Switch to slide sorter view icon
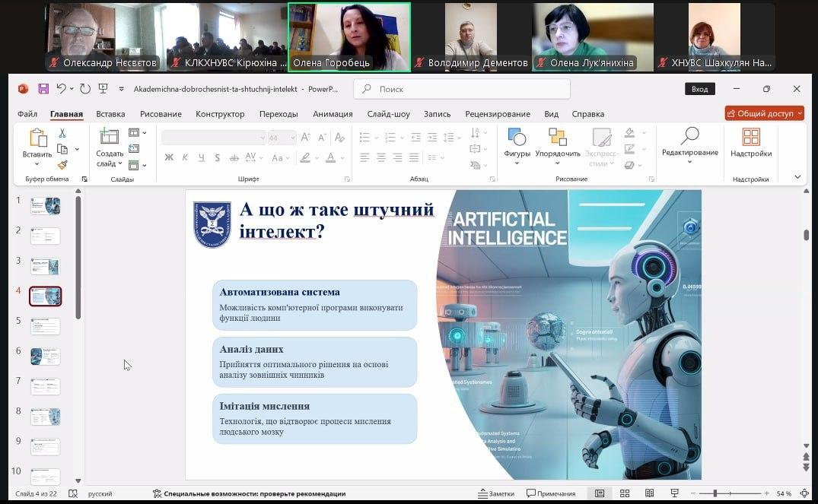The width and height of the screenshot is (818, 504). pyautogui.click(x=624, y=493)
